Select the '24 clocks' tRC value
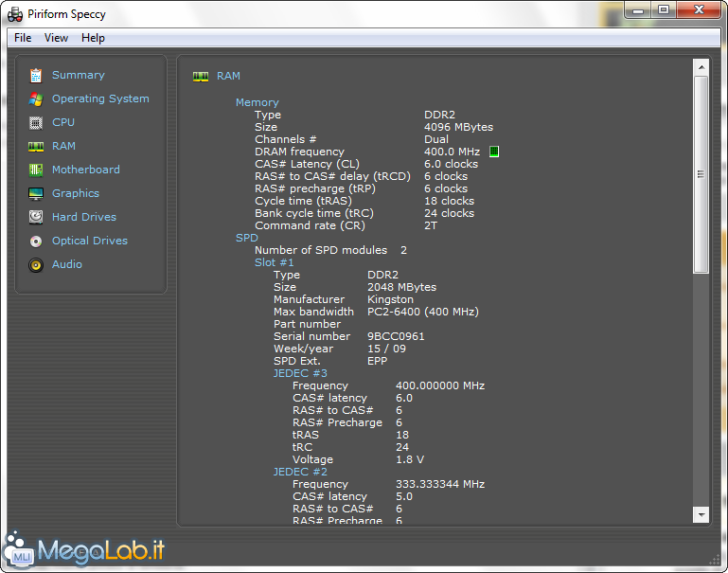The image size is (728, 573). tap(449, 213)
